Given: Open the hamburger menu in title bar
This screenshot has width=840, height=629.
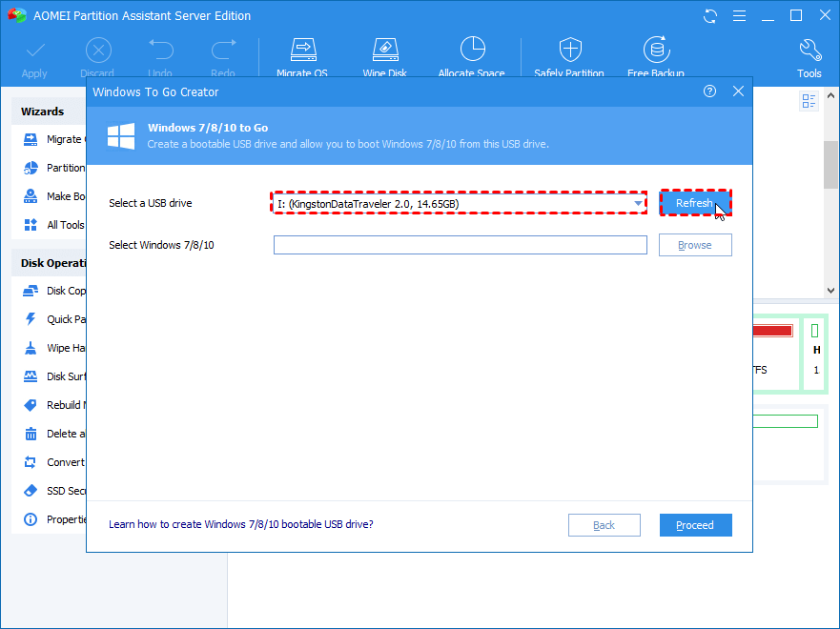Looking at the screenshot, I should point(739,16).
